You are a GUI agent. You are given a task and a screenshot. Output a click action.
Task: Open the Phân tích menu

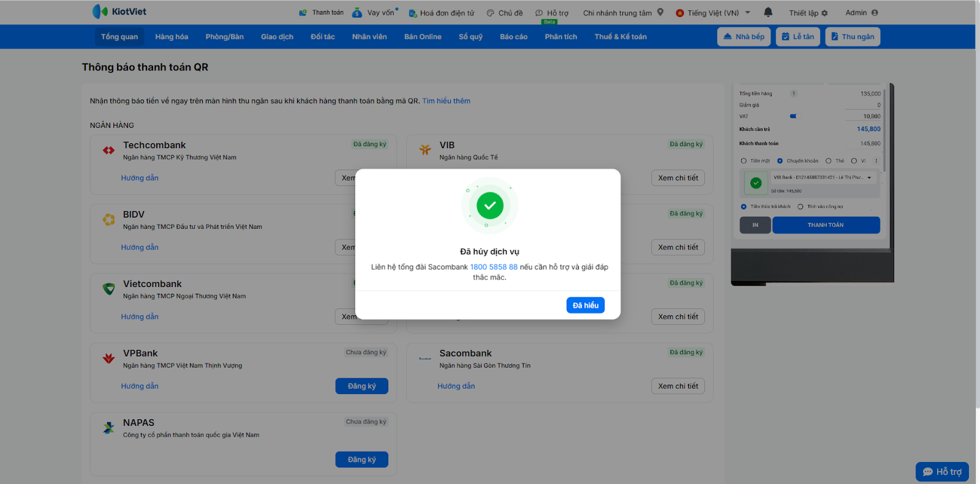coord(561,37)
